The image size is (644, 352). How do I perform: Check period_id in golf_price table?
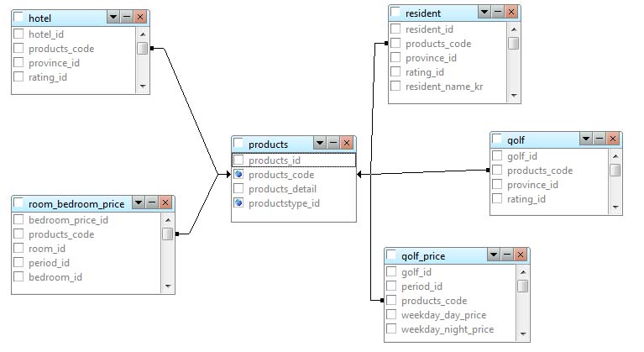(391, 286)
